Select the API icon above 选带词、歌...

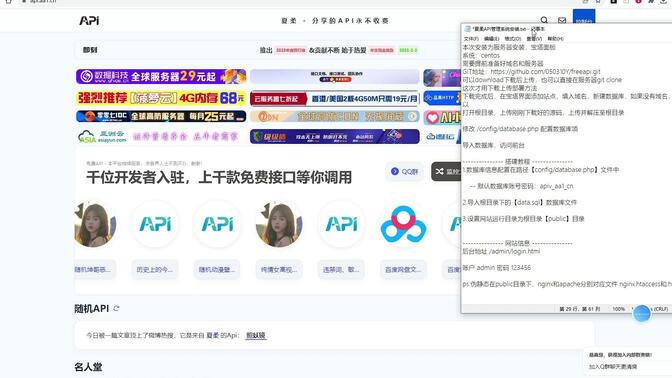(341, 224)
